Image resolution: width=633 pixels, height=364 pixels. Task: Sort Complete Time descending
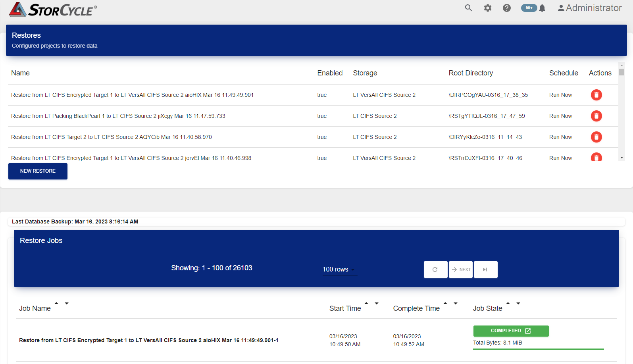tap(456, 303)
